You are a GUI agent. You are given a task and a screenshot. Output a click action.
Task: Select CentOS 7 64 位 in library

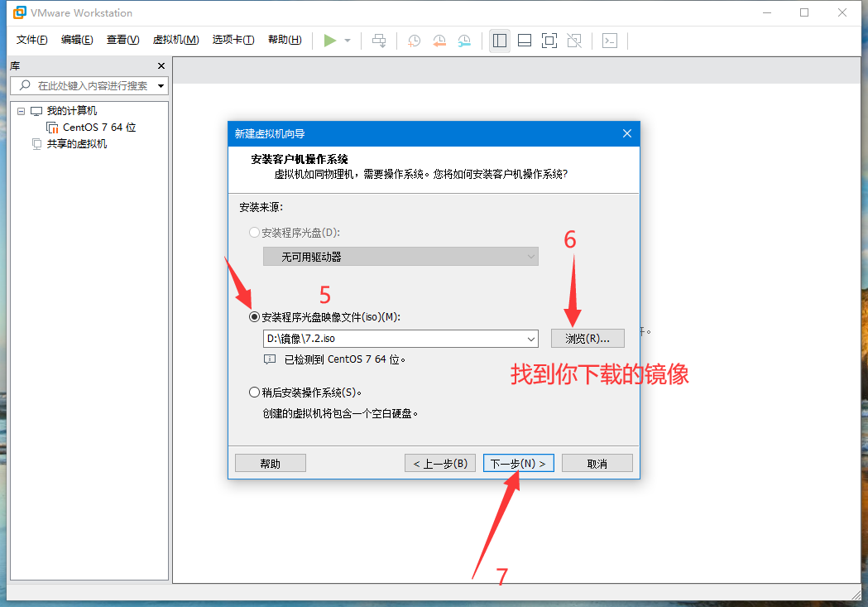click(x=98, y=128)
